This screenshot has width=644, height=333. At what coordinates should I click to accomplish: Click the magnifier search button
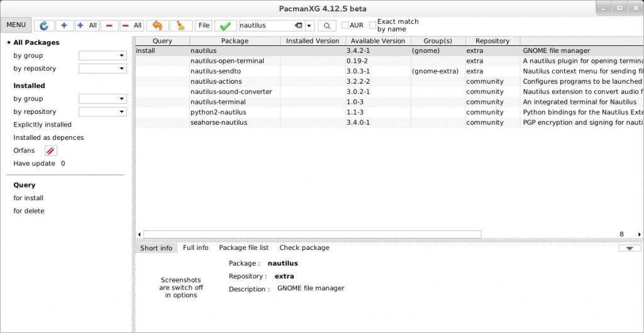tap(327, 25)
